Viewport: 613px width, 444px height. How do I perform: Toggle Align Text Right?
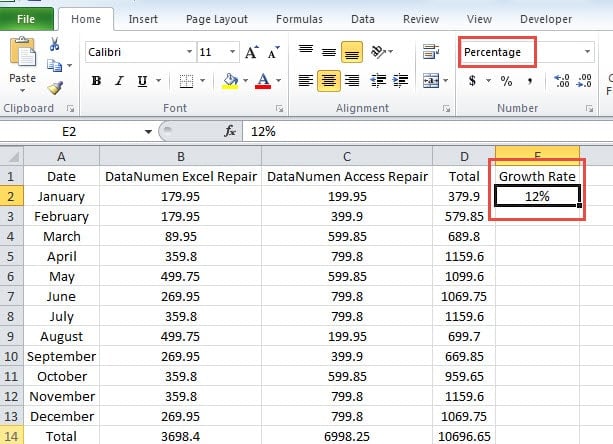(x=352, y=81)
